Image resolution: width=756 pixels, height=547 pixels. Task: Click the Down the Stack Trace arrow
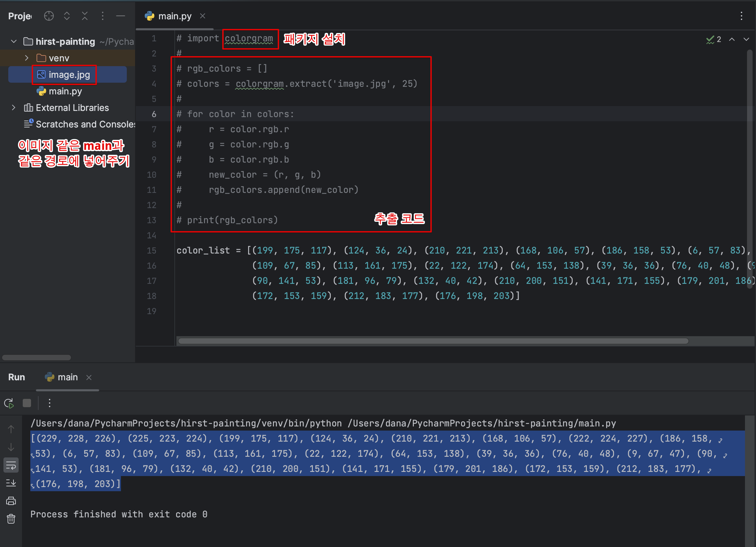coord(11,447)
